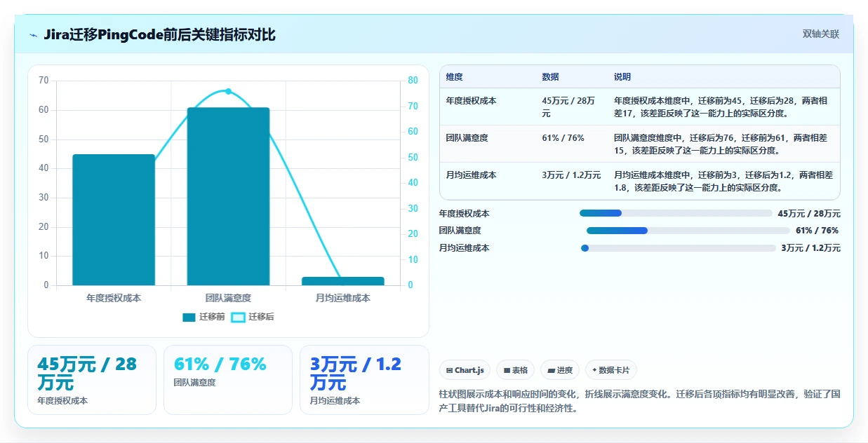The height and width of the screenshot is (443, 868).
Task: Select the 团队满意度 bar in chart
Action: (228, 196)
